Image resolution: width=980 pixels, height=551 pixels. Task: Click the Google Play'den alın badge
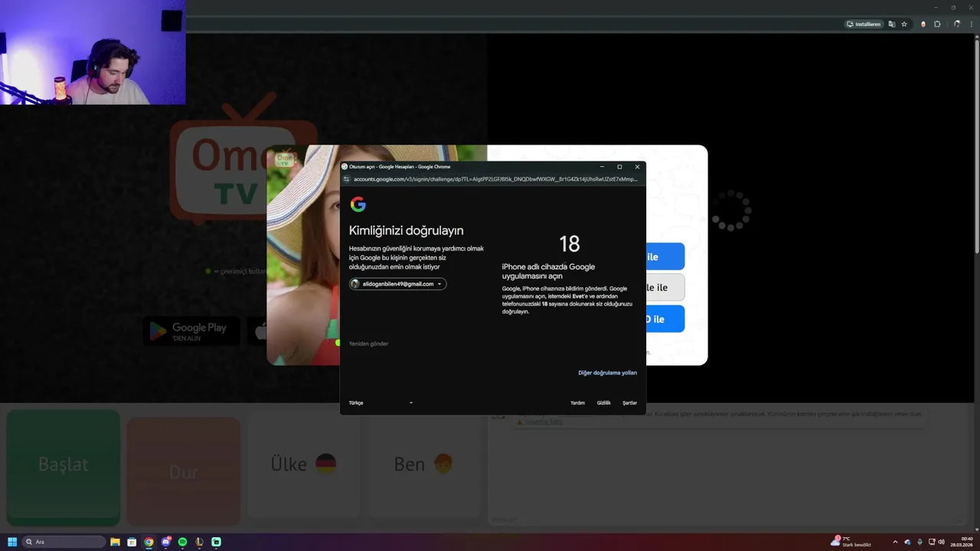[x=191, y=331]
